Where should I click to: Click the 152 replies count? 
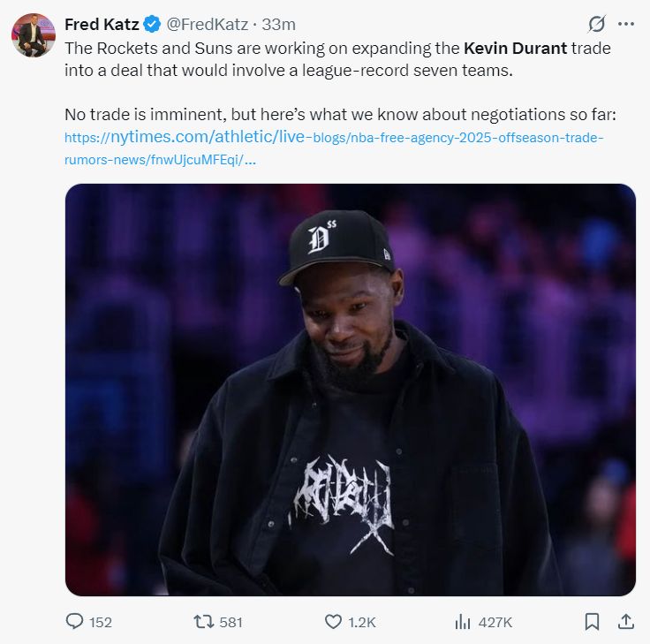(101, 622)
